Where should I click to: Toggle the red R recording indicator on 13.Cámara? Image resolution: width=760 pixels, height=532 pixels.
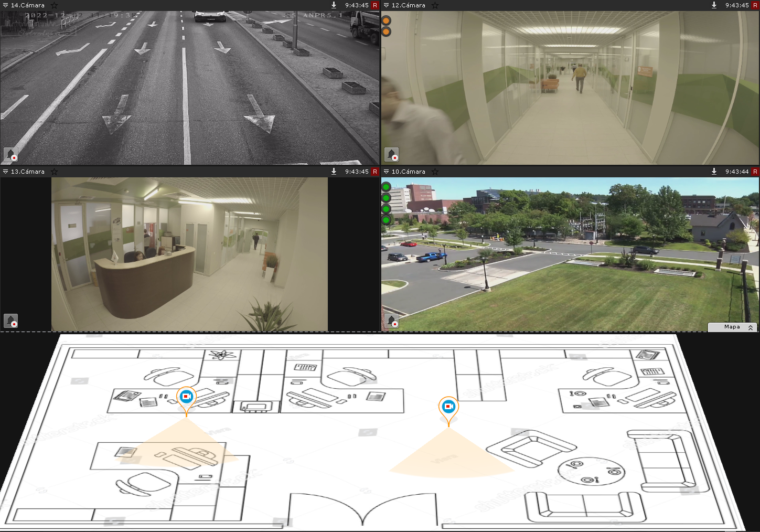point(374,172)
